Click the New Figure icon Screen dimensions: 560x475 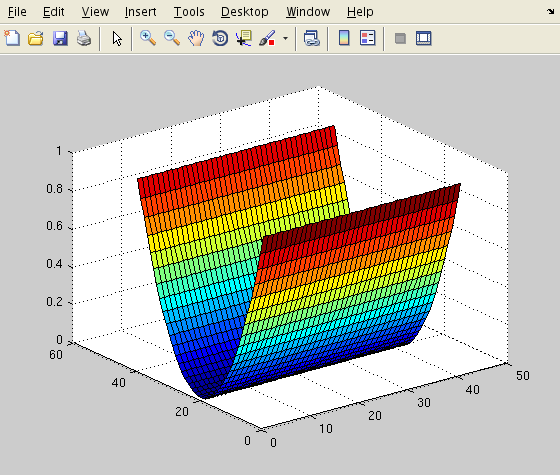pos(12,38)
